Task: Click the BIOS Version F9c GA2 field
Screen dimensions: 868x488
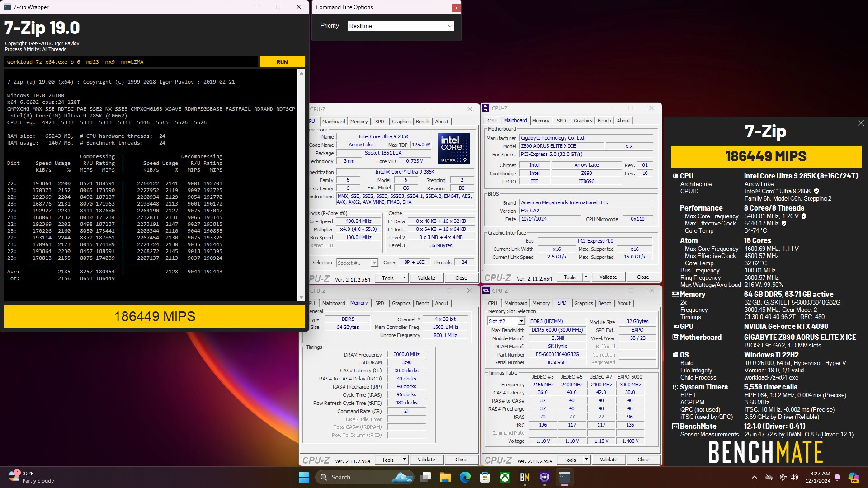Action: tap(586, 211)
